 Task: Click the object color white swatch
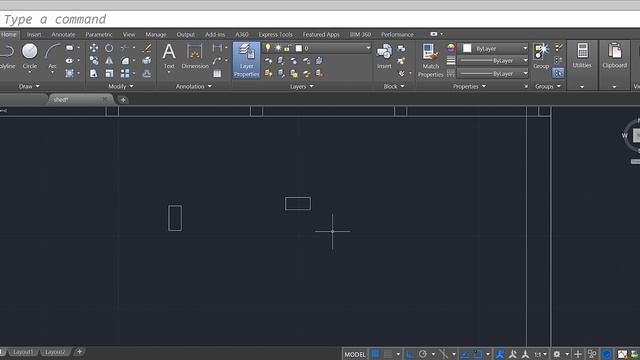pos(467,48)
